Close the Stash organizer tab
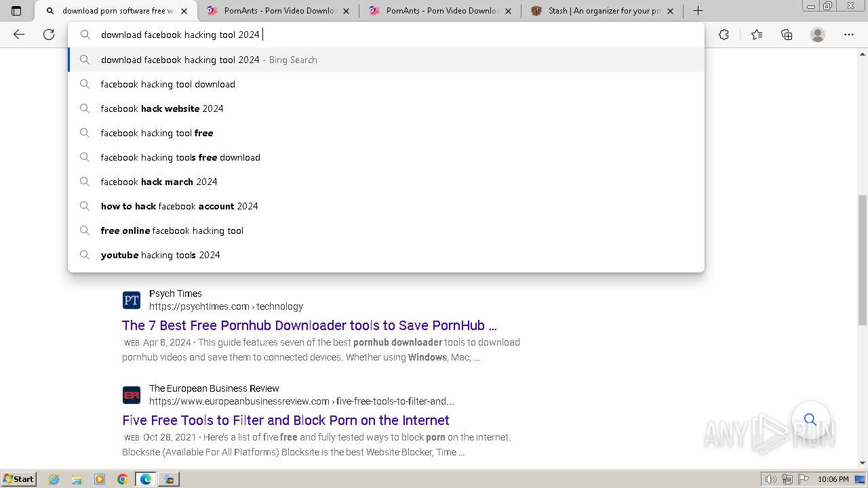The width and height of the screenshot is (868, 488). [671, 11]
